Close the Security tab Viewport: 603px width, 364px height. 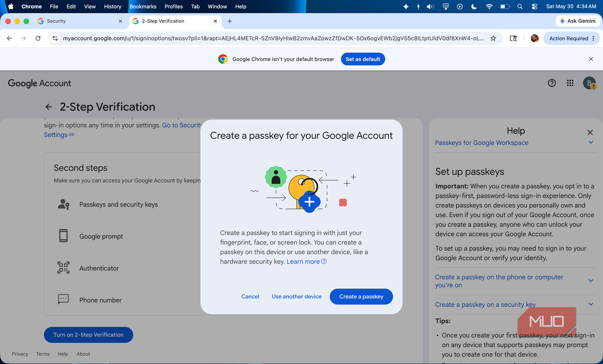[x=120, y=21]
